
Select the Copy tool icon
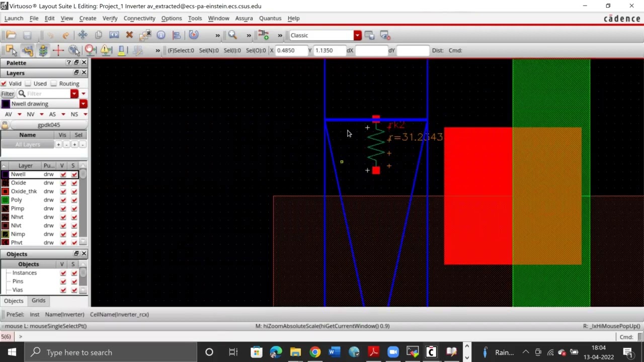click(99, 35)
